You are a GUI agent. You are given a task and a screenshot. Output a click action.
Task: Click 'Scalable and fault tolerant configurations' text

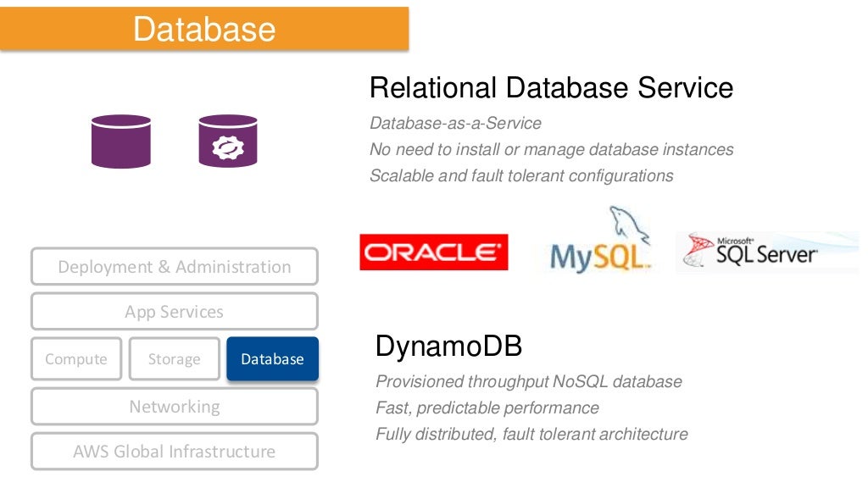point(521,176)
